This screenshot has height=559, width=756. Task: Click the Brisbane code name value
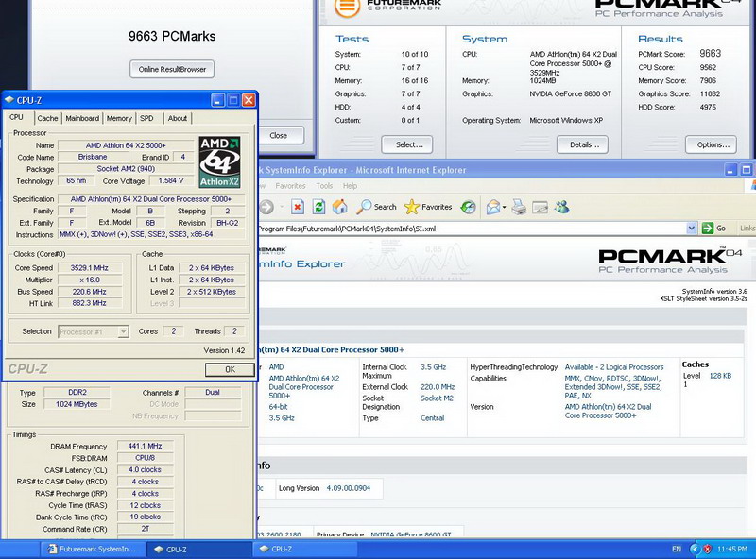[x=93, y=157]
